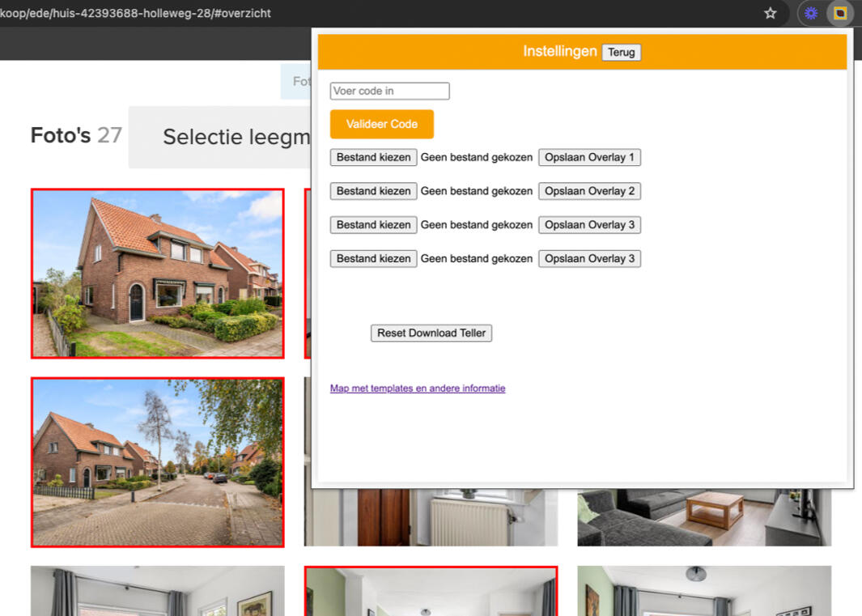The height and width of the screenshot is (616, 862).
Task: Click the white radiator photo thumbnail
Action: click(x=431, y=518)
